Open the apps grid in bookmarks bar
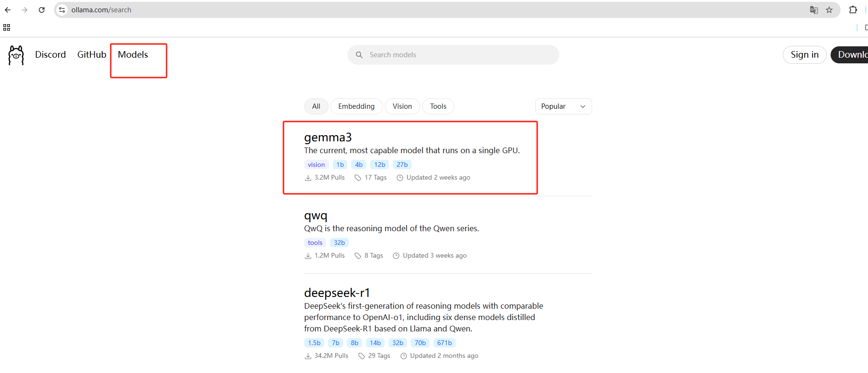 pyautogui.click(x=7, y=27)
